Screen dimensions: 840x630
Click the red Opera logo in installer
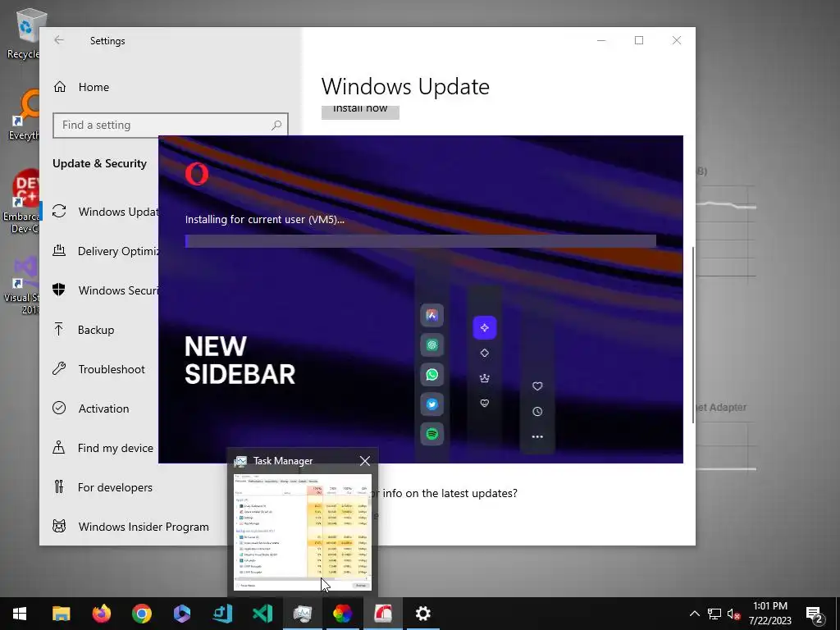click(197, 175)
